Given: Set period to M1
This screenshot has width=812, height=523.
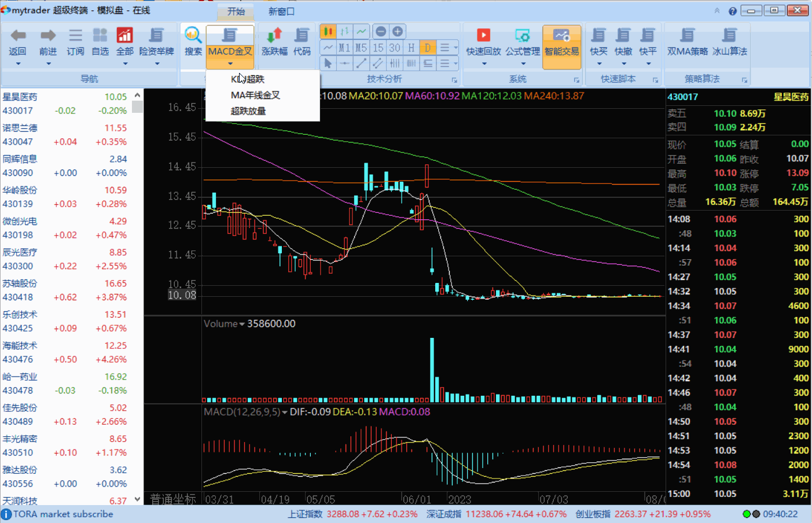Looking at the screenshot, I should point(344,47).
